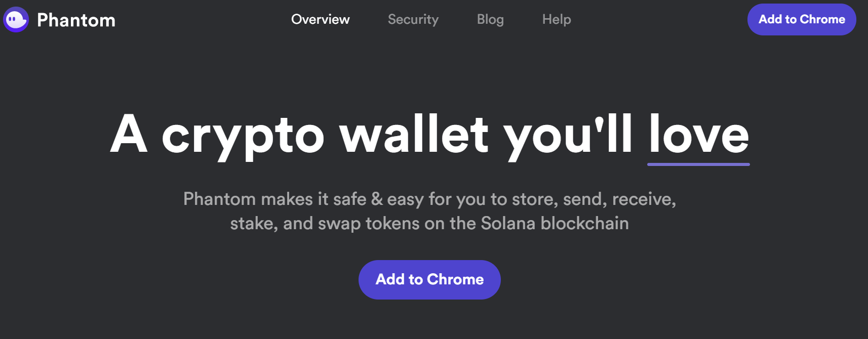Image resolution: width=868 pixels, height=339 pixels.
Task: Open the Blog link in the navigation
Action: tap(490, 19)
